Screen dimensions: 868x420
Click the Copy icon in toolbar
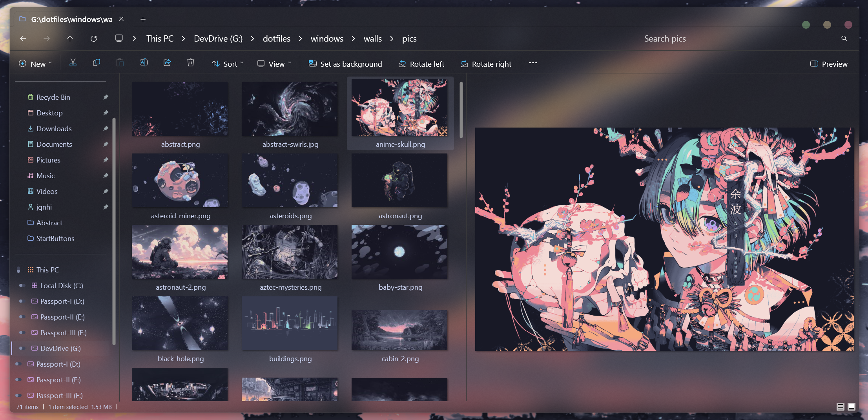97,63
